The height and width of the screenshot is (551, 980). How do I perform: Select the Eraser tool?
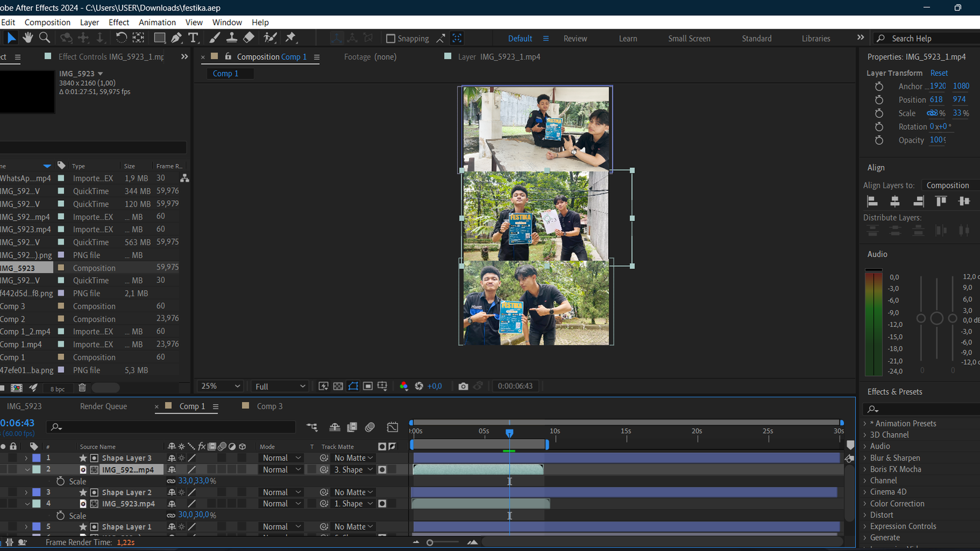click(249, 38)
